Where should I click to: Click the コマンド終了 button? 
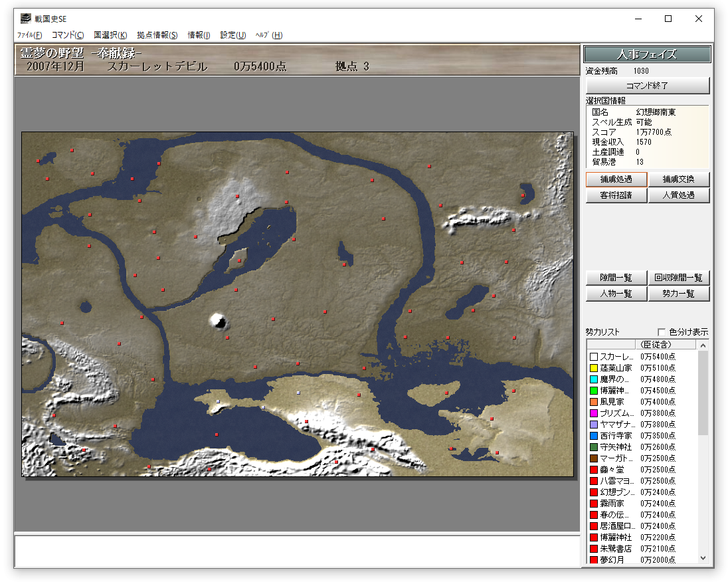[x=648, y=86]
